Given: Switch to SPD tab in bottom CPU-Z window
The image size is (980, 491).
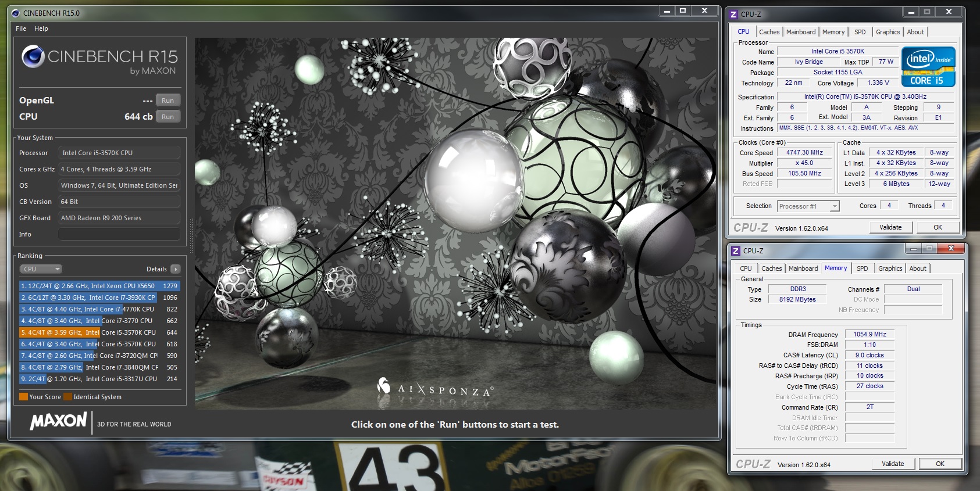Looking at the screenshot, I should 862,268.
